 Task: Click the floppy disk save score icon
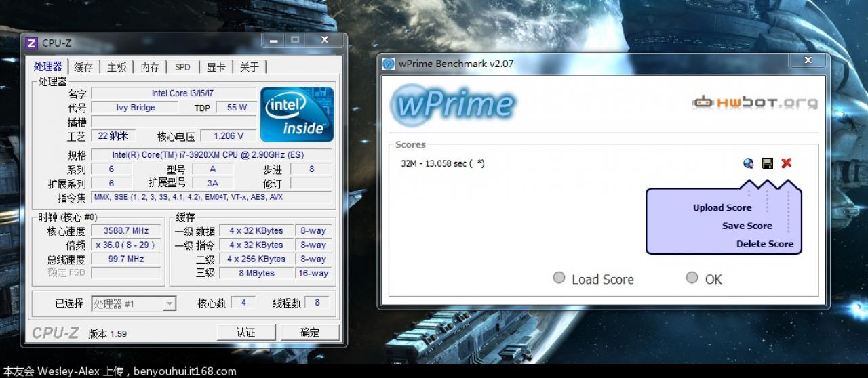(768, 163)
